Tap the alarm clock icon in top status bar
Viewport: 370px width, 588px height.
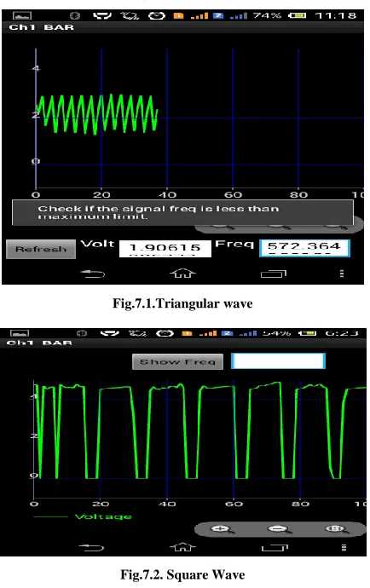(x=157, y=15)
